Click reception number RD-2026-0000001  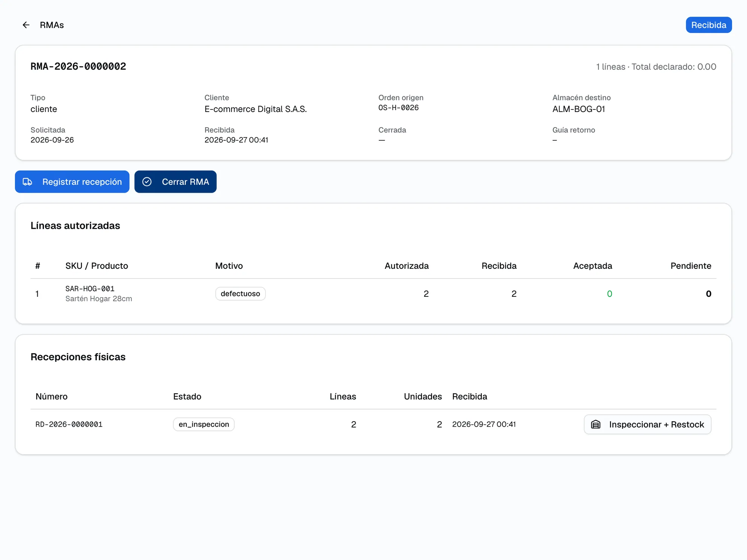click(69, 424)
